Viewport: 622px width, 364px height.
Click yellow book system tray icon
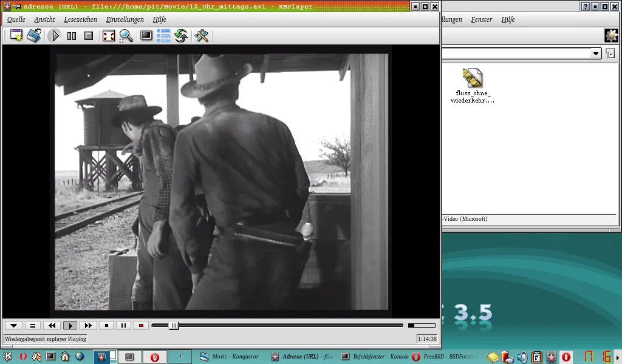pyautogui.click(x=493, y=357)
